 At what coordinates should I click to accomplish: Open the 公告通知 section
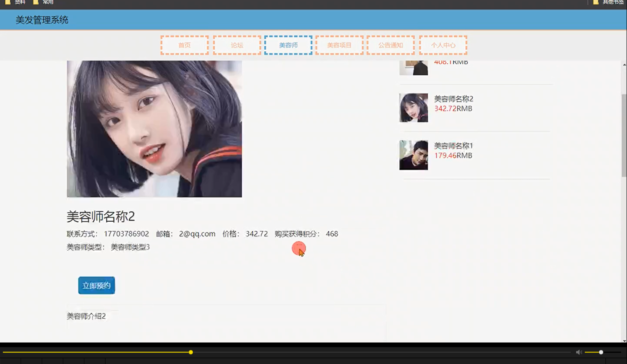pos(390,45)
